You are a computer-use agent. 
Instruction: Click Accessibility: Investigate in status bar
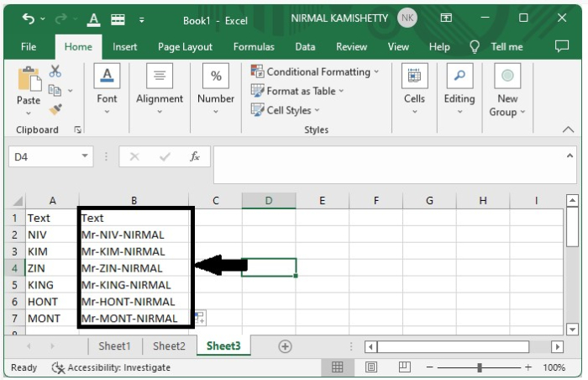pos(111,367)
